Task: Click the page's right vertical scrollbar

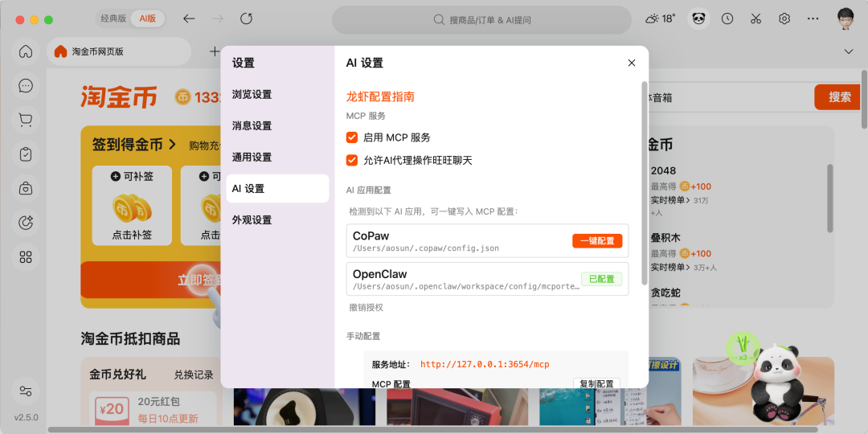Action: click(864, 99)
